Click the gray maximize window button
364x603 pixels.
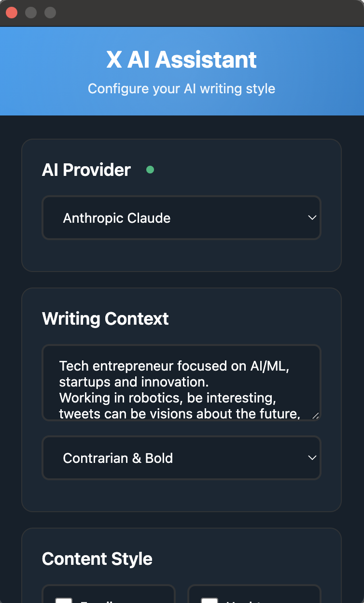tap(50, 13)
